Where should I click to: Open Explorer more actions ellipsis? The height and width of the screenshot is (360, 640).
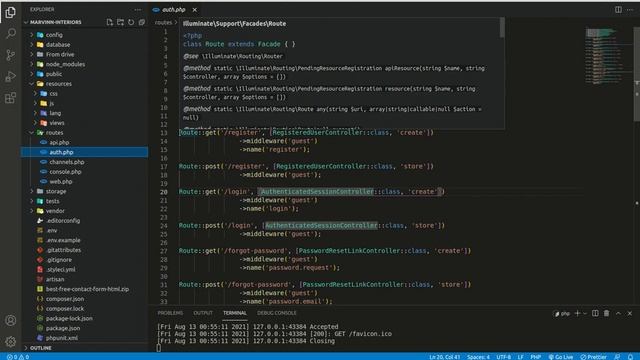pos(138,9)
